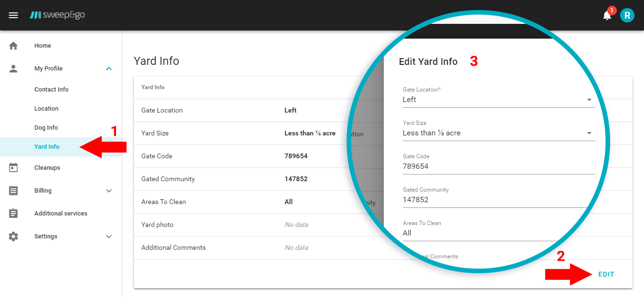Click the My Profile person icon
The image size is (644, 298).
click(13, 68)
